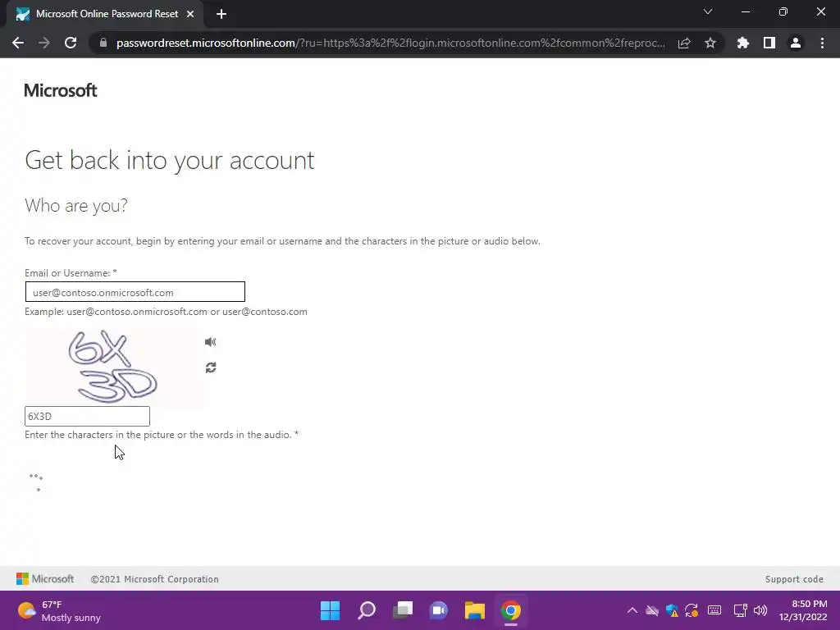
Task: Expand the tab search chevron
Action: point(708,11)
